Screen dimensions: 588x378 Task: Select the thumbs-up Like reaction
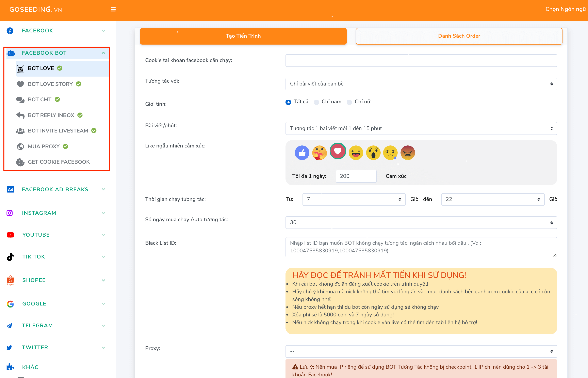(x=302, y=153)
